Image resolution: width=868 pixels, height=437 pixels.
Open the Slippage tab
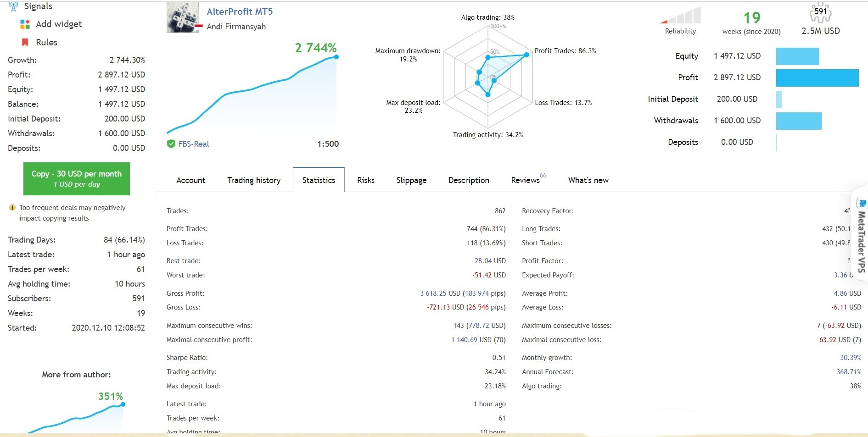(x=411, y=180)
